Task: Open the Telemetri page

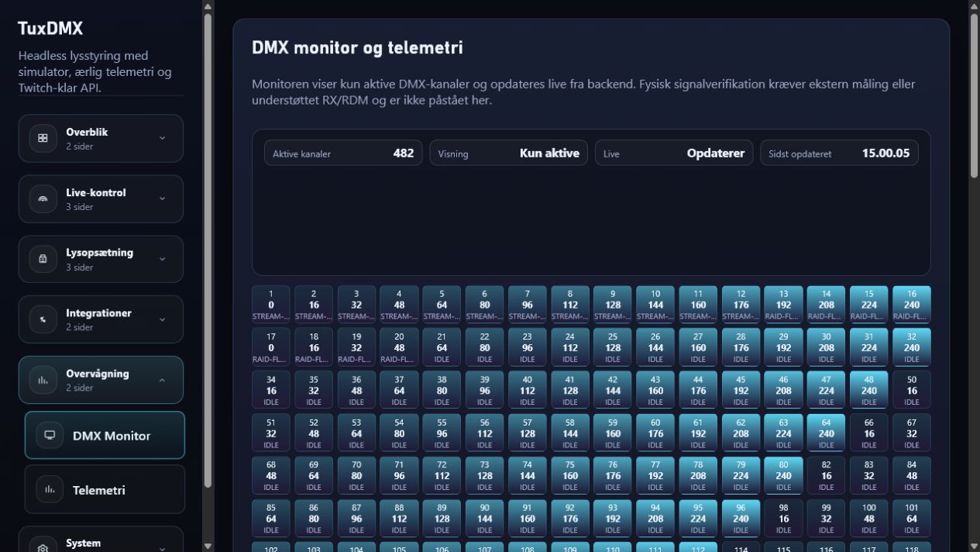Action: pyautogui.click(x=105, y=489)
